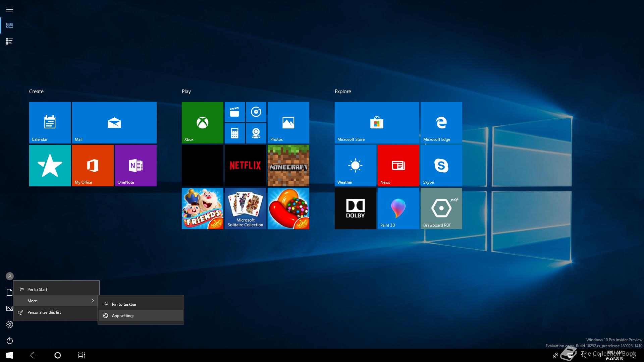Click the blank black tile beside Netflix

coord(203,166)
